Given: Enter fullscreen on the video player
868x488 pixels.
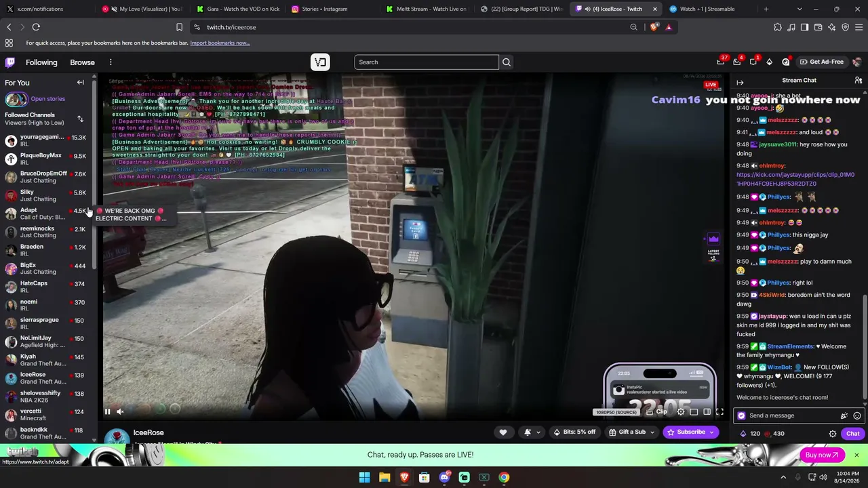Looking at the screenshot, I should pos(719,412).
